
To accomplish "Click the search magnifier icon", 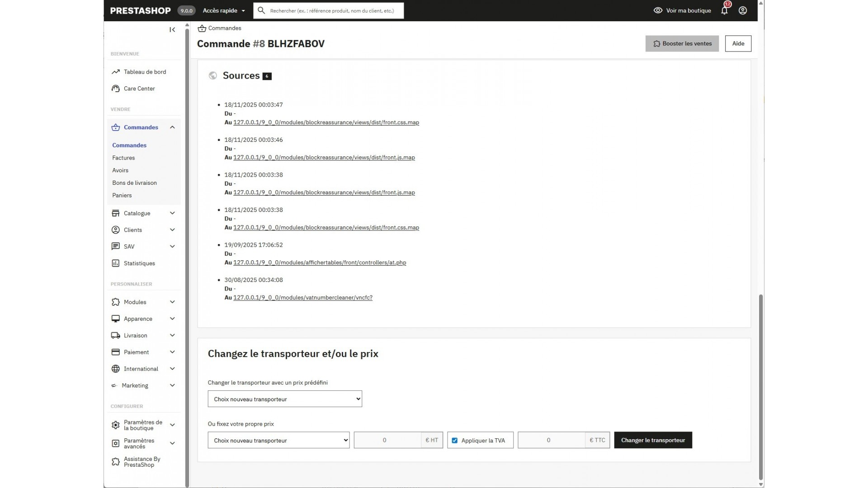I will click(x=261, y=10).
